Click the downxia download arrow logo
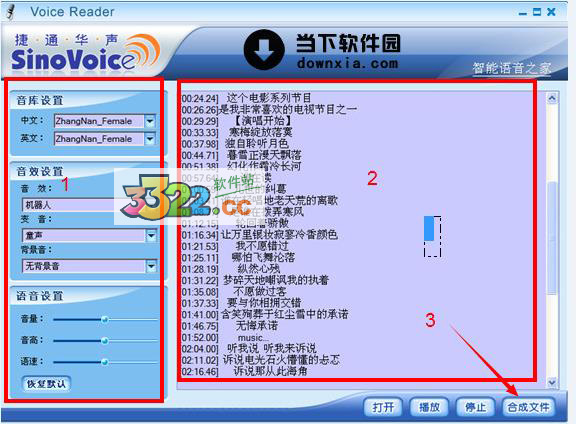The height and width of the screenshot is (424, 576). pyautogui.click(x=264, y=50)
